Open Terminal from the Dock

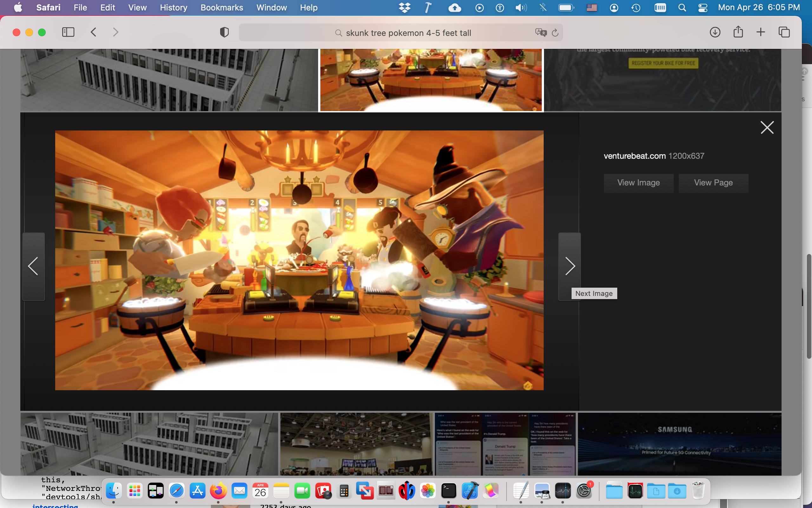[449, 491]
